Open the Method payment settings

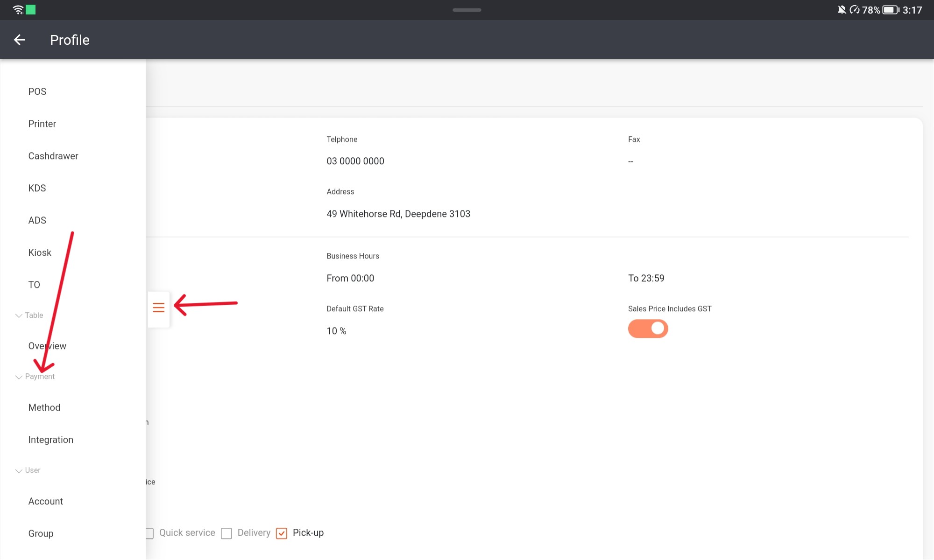click(x=44, y=407)
